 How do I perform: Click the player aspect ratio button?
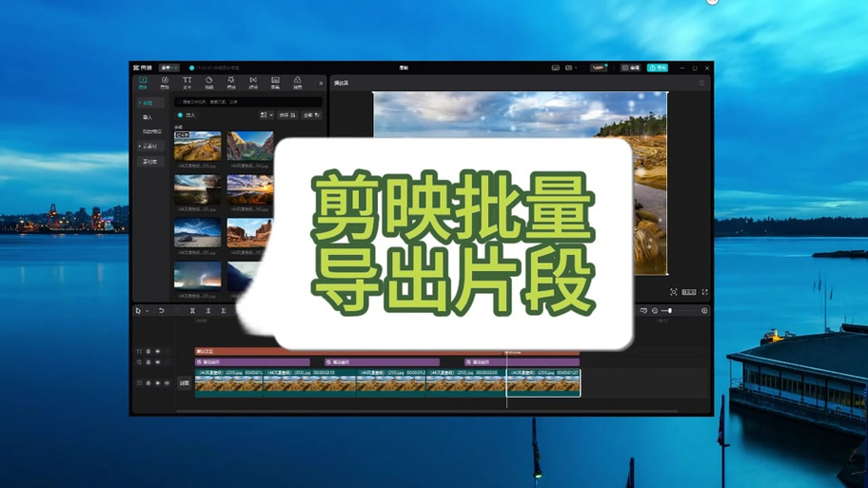[689, 292]
